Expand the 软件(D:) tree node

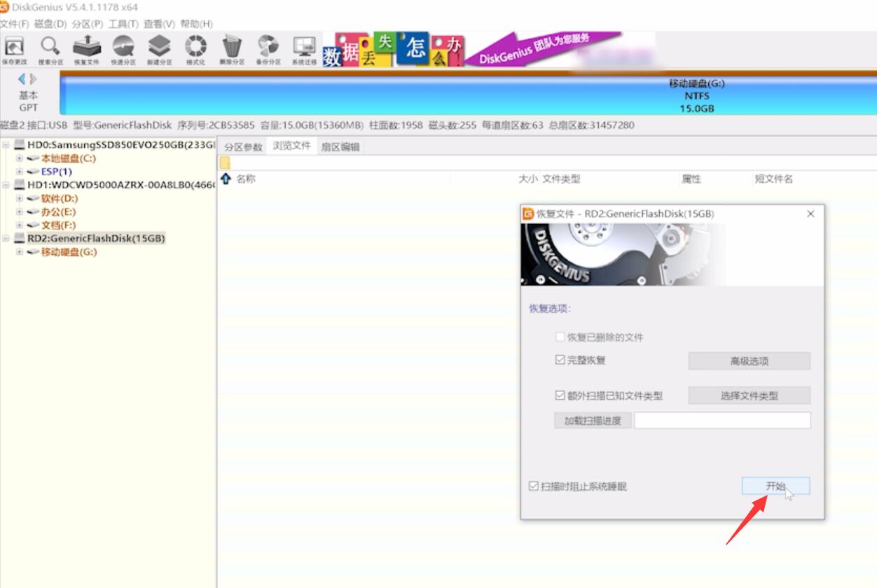(x=20, y=199)
